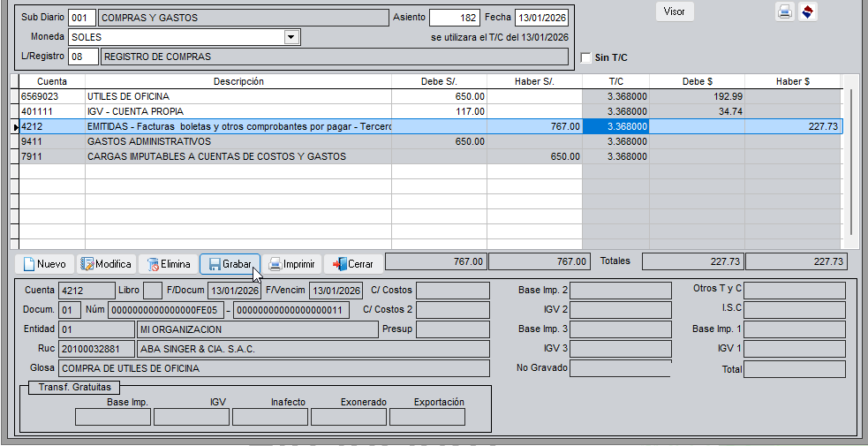
Task: Click the Fecha field 13/01/2026
Action: pyautogui.click(x=541, y=18)
